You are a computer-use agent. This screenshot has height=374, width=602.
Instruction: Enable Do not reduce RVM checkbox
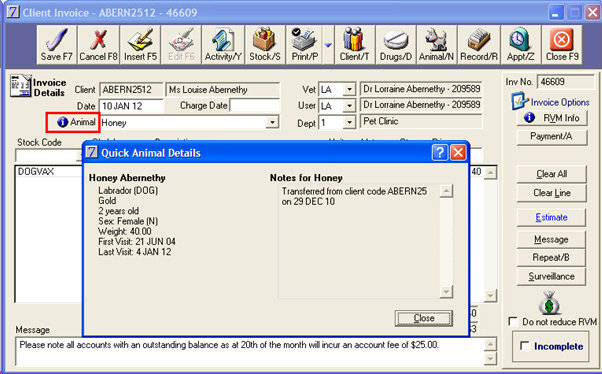[x=513, y=321]
